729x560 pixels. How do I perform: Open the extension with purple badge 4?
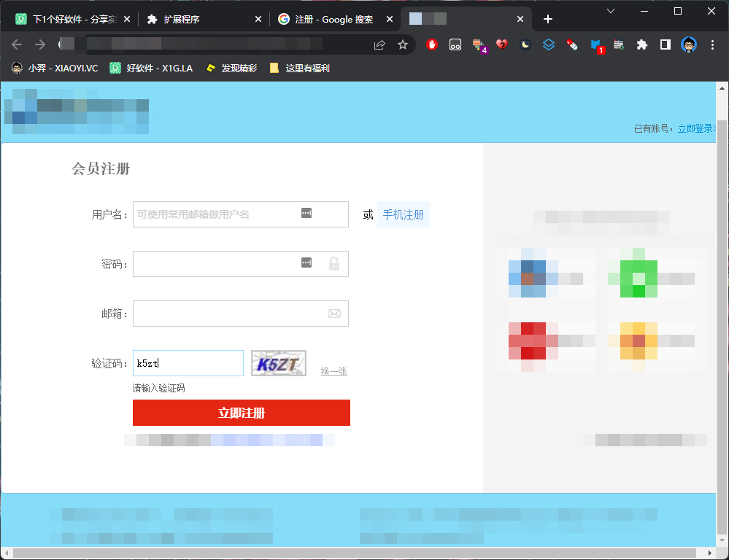[x=479, y=45]
